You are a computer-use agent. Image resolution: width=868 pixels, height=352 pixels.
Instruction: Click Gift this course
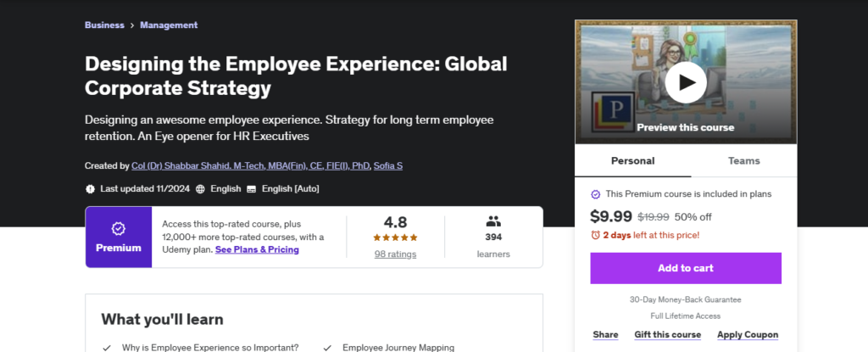point(668,335)
